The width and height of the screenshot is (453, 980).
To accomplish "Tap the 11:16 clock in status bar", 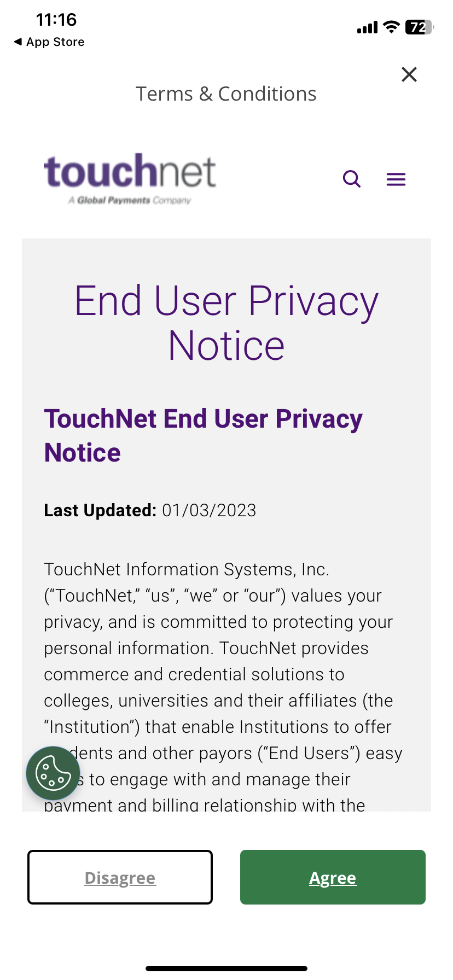I will (x=56, y=20).
